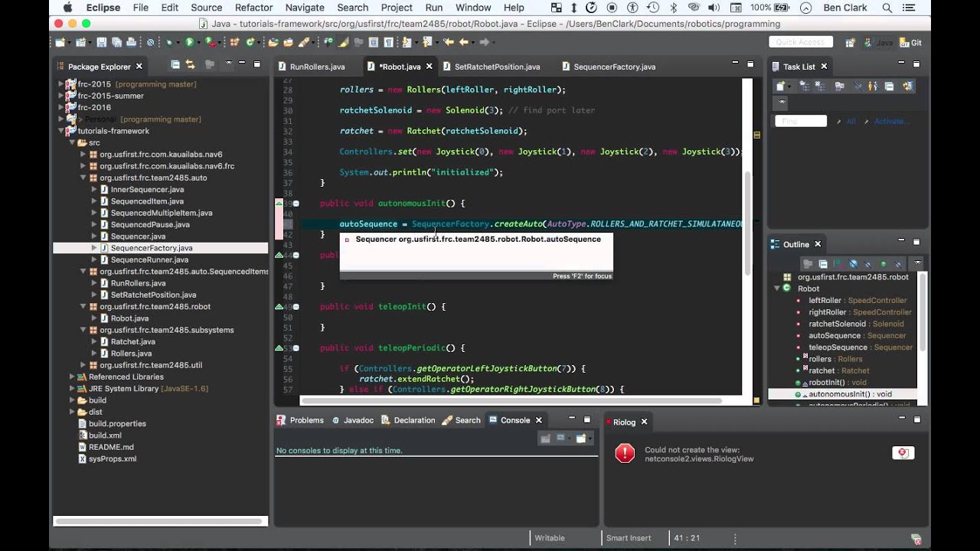Expand the build folder node
980x551 pixels.
(72, 400)
